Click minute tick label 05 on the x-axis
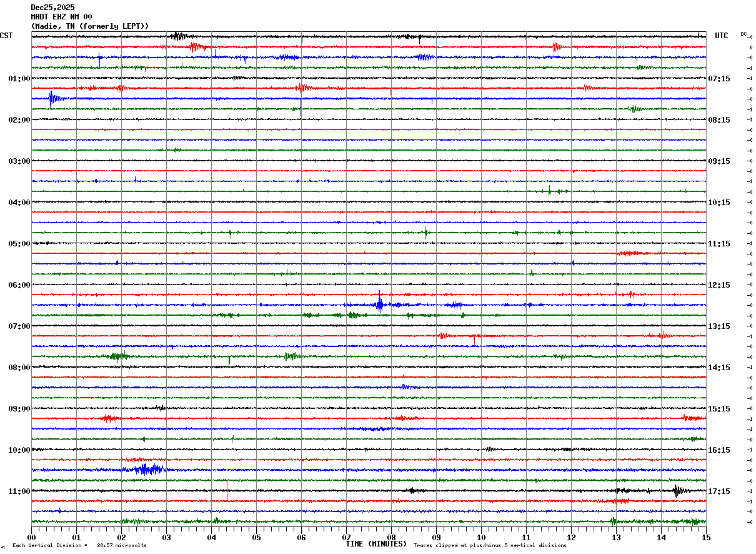The image size is (756, 554). point(256,537)
